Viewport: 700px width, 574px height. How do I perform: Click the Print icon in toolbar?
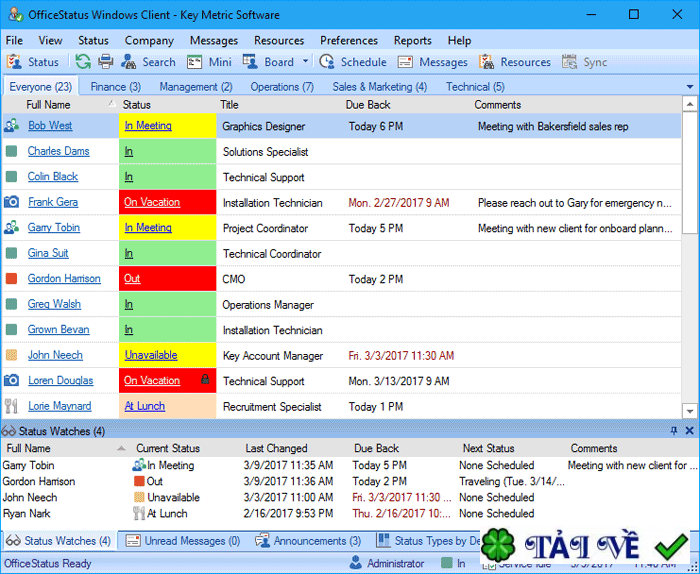(x=105, y=62)
